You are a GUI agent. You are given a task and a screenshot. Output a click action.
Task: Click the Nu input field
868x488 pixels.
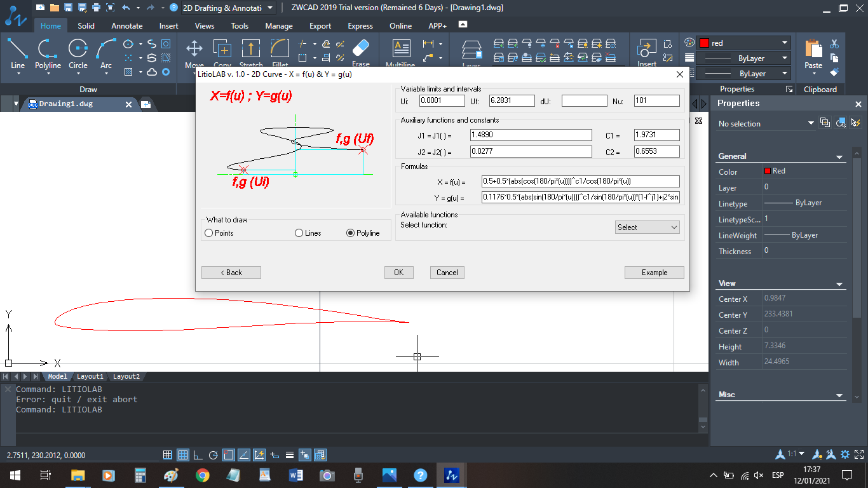click(657, 100)
